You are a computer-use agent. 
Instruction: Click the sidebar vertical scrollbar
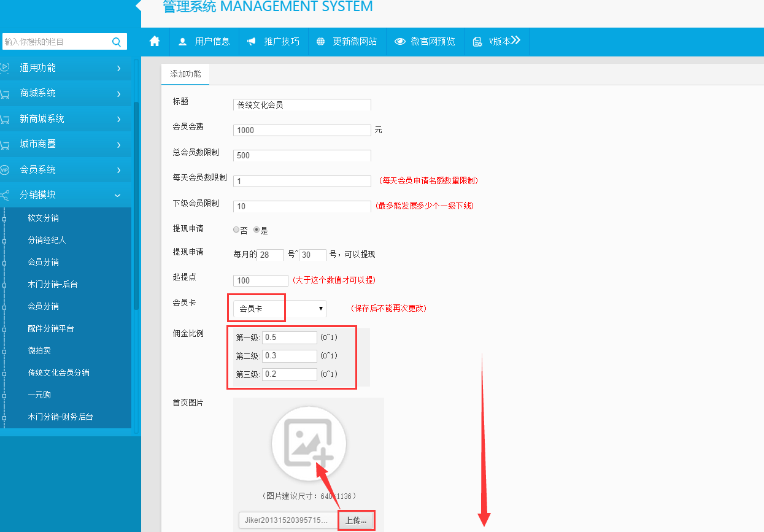point(136,206)
